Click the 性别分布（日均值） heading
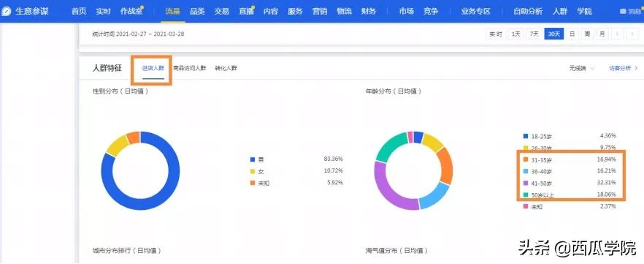 tap(120, 91)
